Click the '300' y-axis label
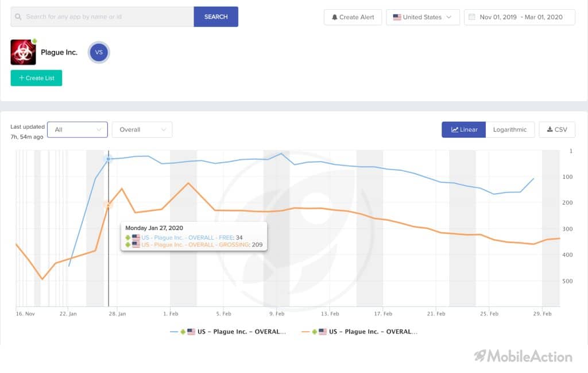This screenshot has height=373, width=588. pyautogui.click(x=567, y=229)
